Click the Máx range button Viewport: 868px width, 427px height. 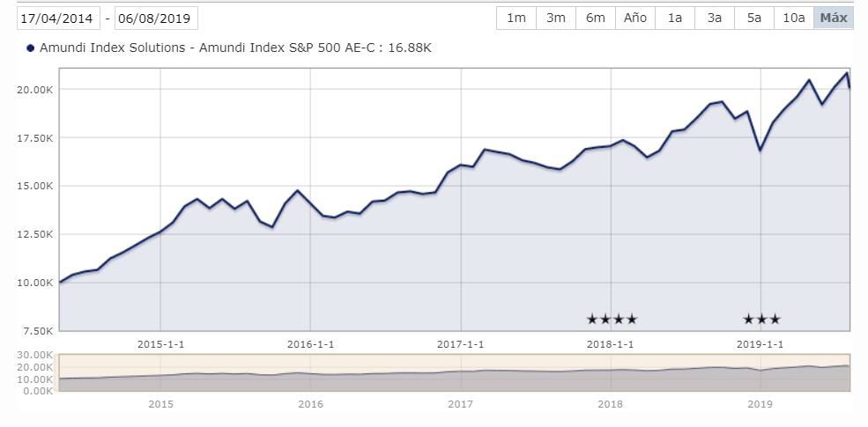[x=833, y=18]
